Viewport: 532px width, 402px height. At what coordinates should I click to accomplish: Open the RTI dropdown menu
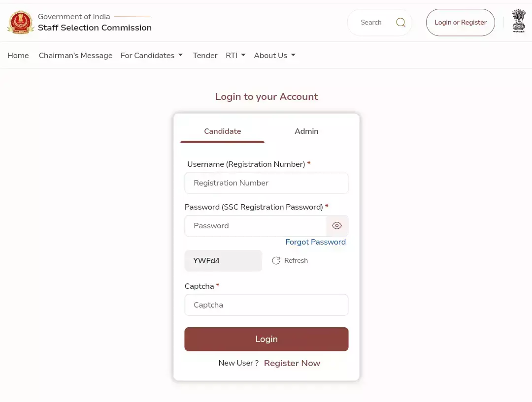(235, 56)
